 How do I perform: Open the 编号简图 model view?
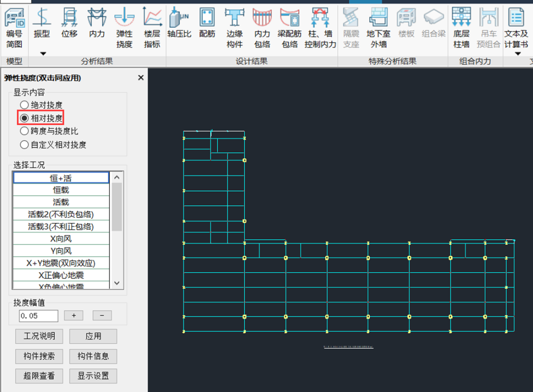pos(14,29)
